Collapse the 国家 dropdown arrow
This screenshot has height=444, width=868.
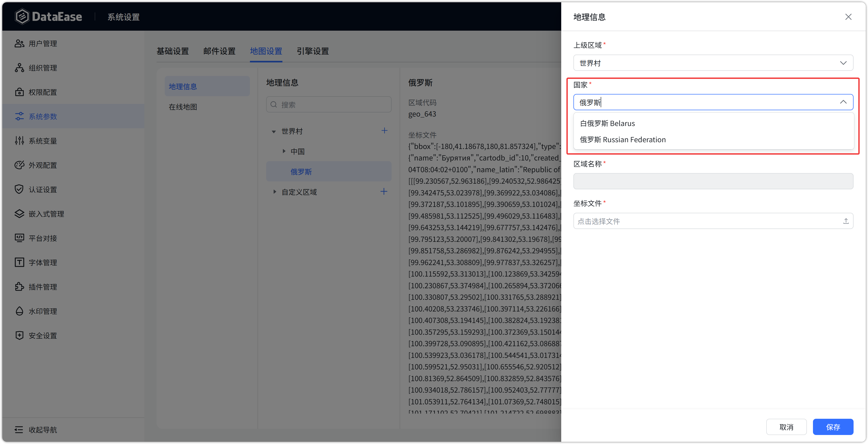[x=843, y=102]
